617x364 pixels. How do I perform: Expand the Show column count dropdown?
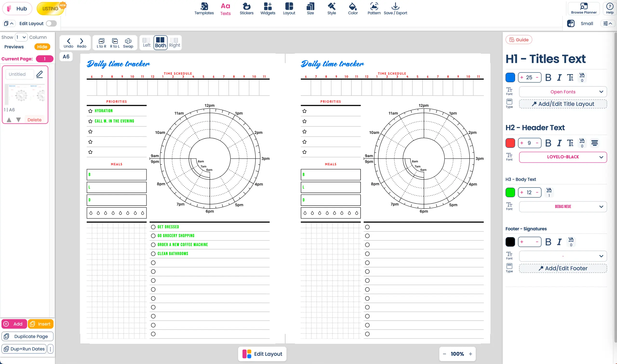(x=21, y=37)
